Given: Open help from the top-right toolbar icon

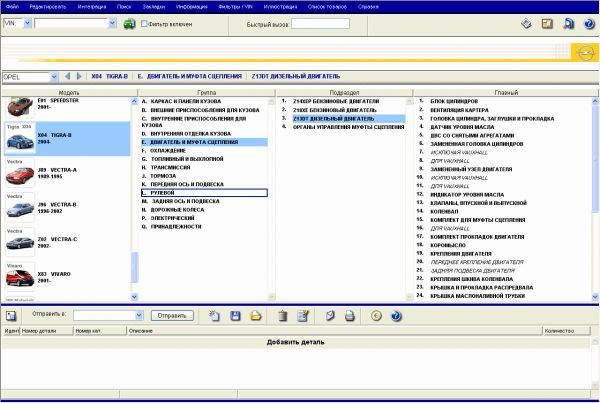Looking at the screenshot, I should click(589, 24).
